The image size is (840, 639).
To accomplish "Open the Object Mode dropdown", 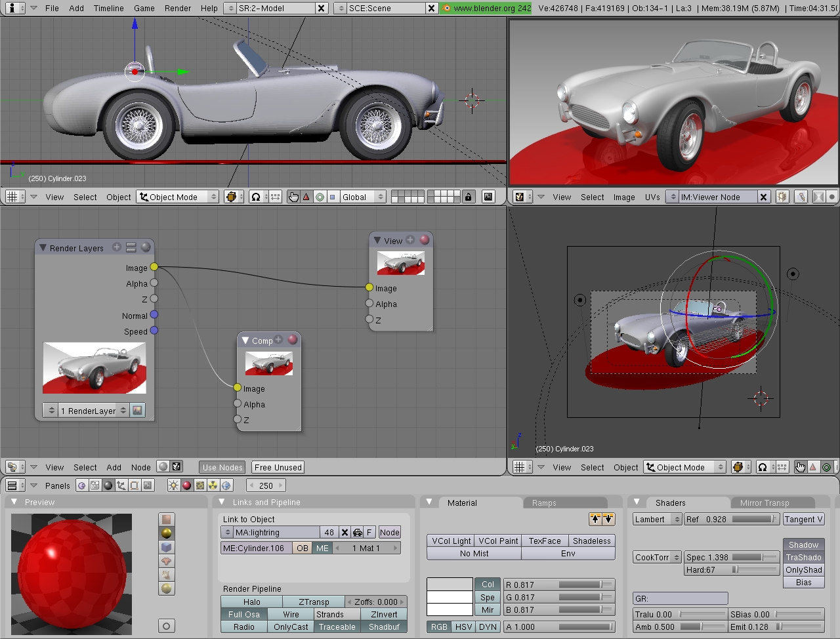I will [176, 196].
